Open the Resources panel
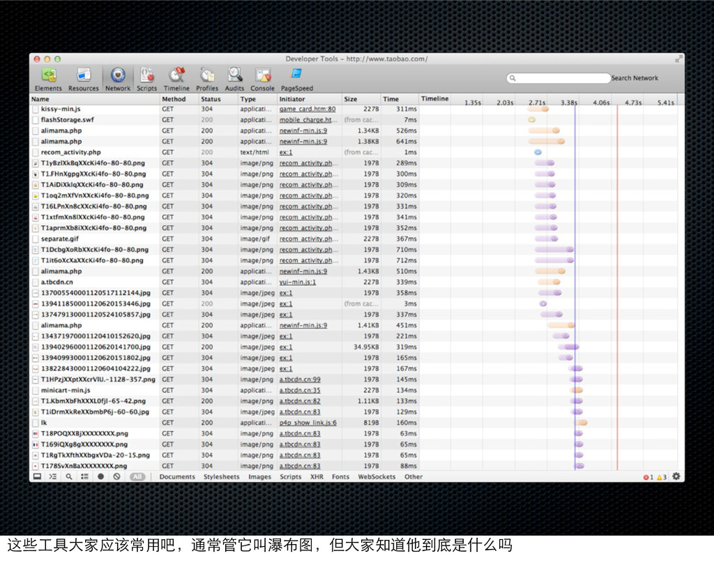The width and height of the screenshot is (714, 588). click(84, 79)
